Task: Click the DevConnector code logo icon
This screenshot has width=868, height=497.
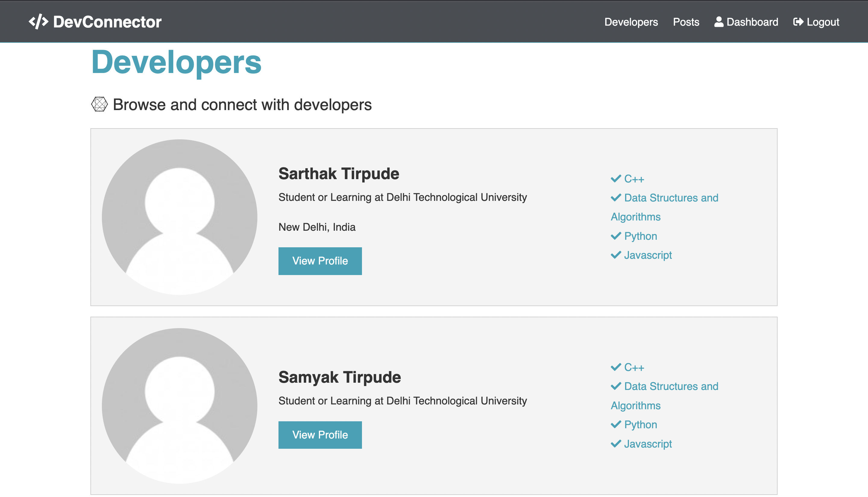Action: point(39,22)
